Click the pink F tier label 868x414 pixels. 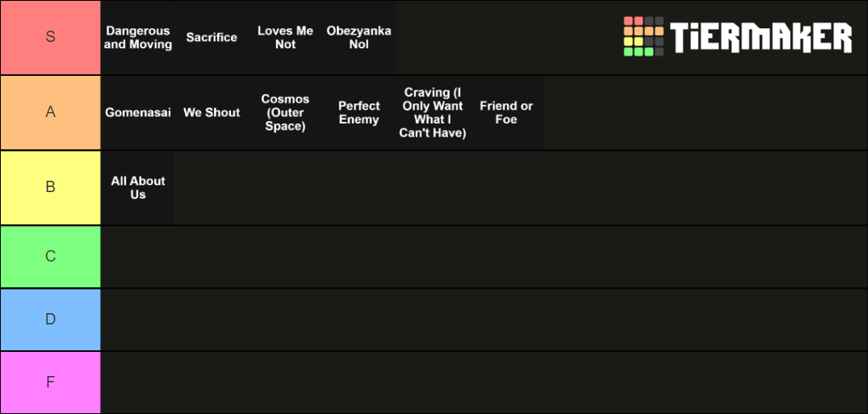pyautogui.click(x=50, y=383)
